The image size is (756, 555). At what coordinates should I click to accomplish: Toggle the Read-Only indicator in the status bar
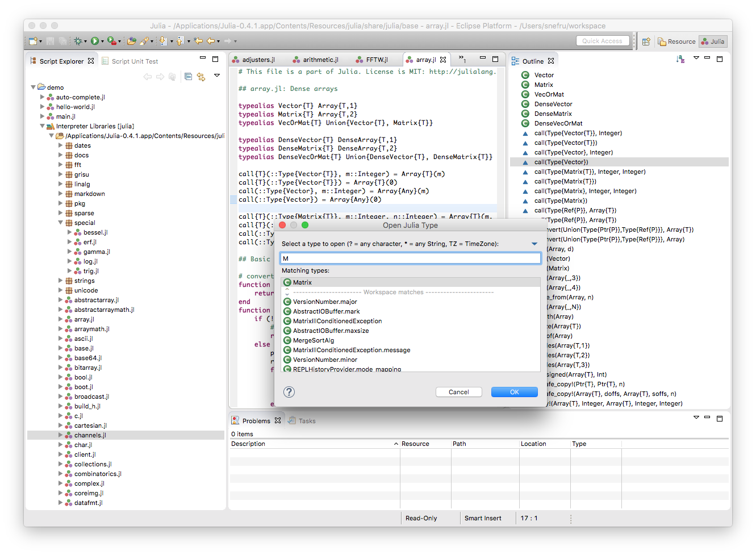pos(421,518)
